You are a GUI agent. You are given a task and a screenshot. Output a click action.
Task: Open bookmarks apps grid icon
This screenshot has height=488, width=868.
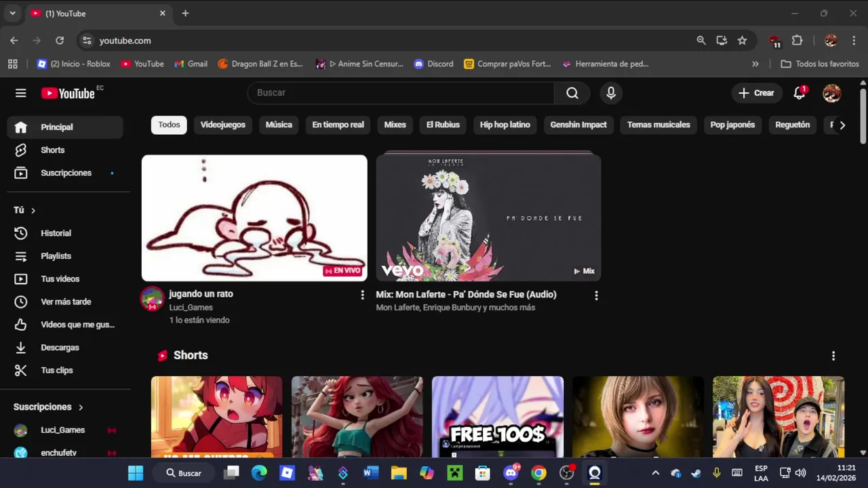[x=12, y=64]
